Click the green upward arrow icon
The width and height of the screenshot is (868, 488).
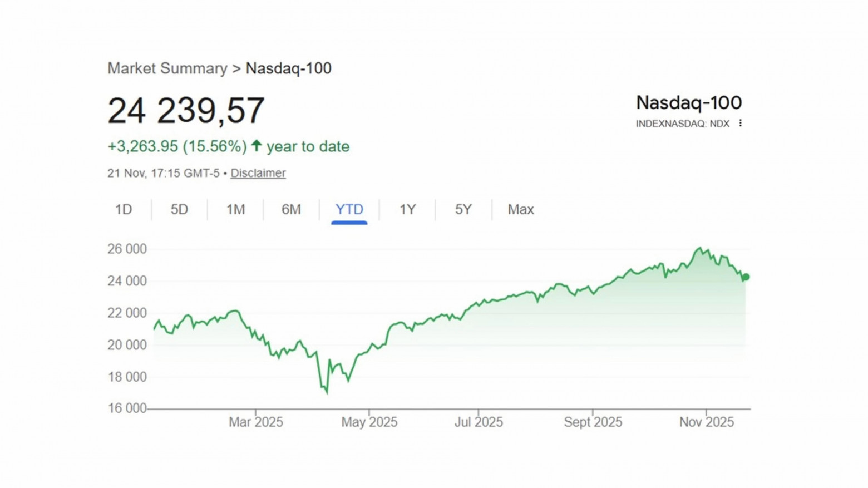click(x=256, y=146)
